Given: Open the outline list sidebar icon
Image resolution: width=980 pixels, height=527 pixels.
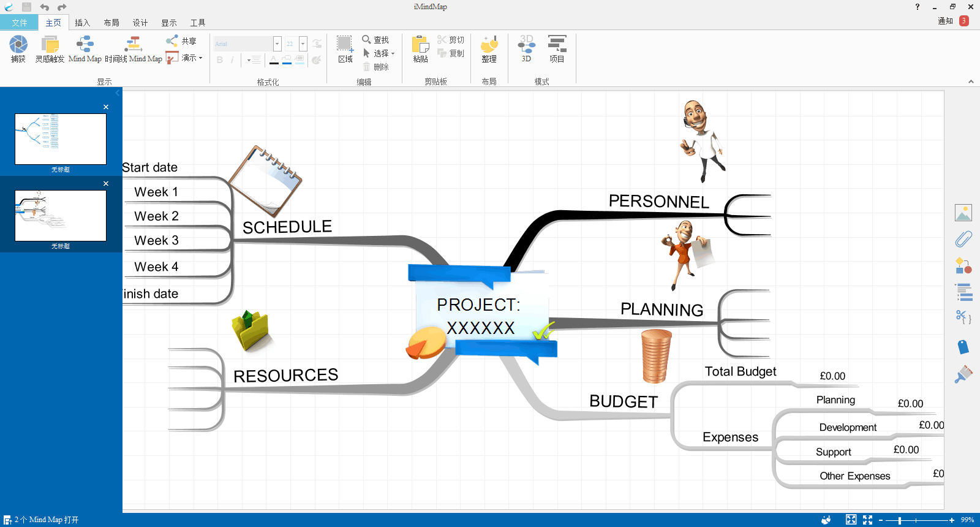Looking at the screenshot, I should click(963, 292).
